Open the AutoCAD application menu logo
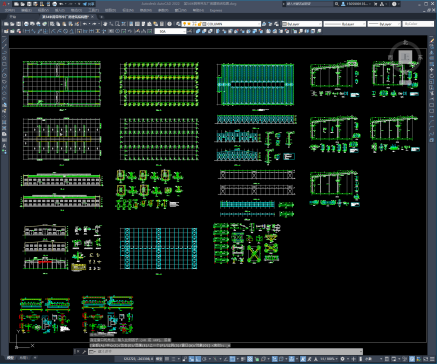This screenshot has width=437, height=364. [4, 4]
